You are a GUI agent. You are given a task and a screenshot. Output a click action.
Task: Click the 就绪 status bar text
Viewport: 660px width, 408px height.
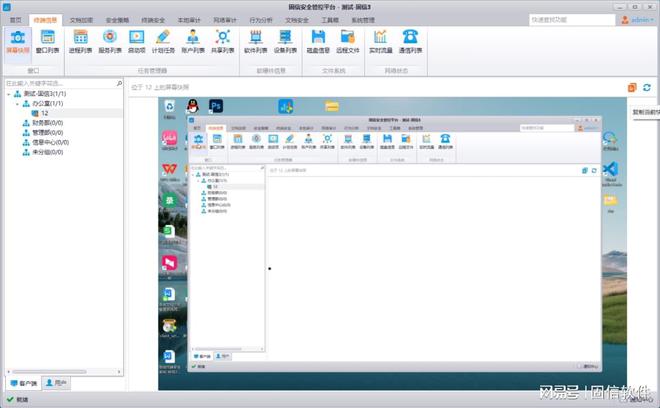[22, 400]
